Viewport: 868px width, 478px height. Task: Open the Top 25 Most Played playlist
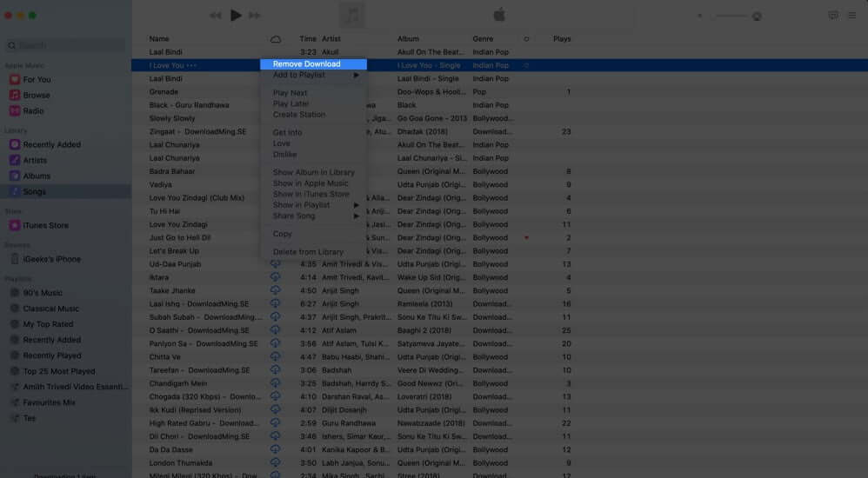[x=58, y=371]
